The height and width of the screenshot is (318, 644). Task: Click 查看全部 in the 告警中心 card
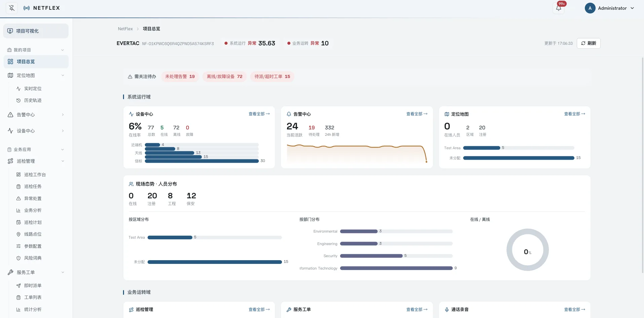click(x=417, y=114)
